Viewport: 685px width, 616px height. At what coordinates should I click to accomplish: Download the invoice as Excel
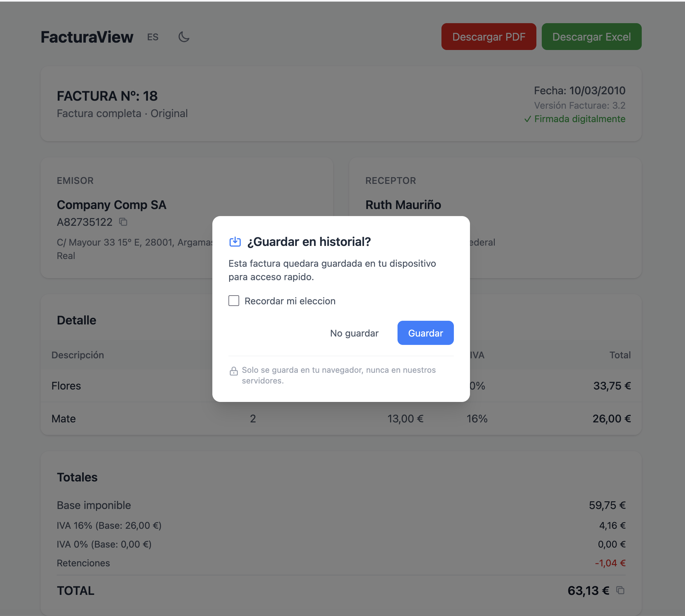pyautogui.click(x=591, y=36)
